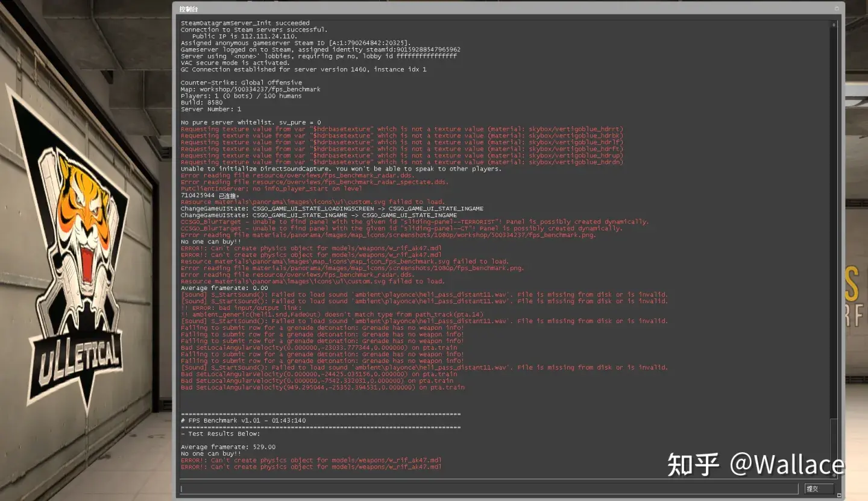Click the 提交 submit button
The height and width of the screenshot is (501, 868).
tap(819, 488)
